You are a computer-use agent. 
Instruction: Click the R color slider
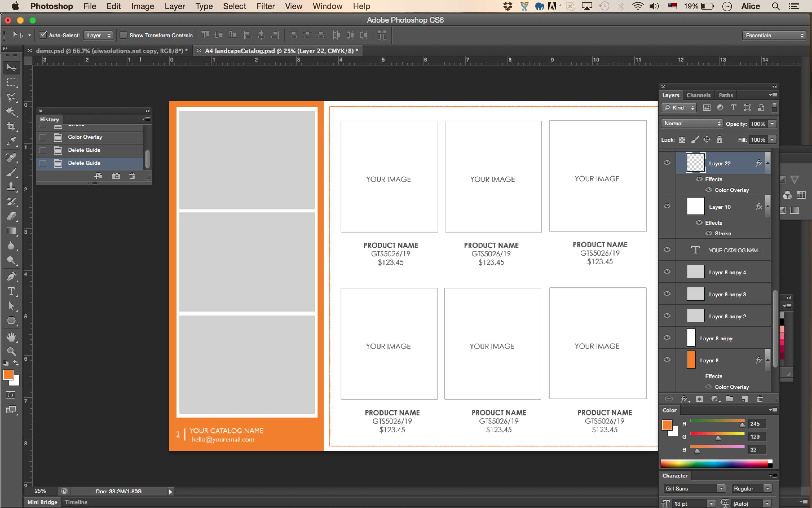coord(717,421)
